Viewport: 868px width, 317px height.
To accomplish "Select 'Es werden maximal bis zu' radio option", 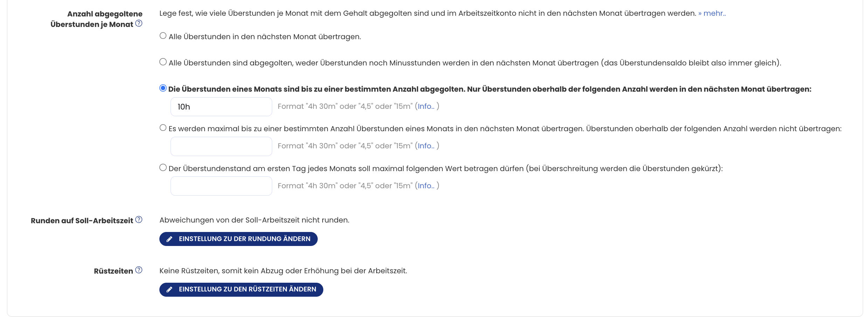I will point(163,128).
